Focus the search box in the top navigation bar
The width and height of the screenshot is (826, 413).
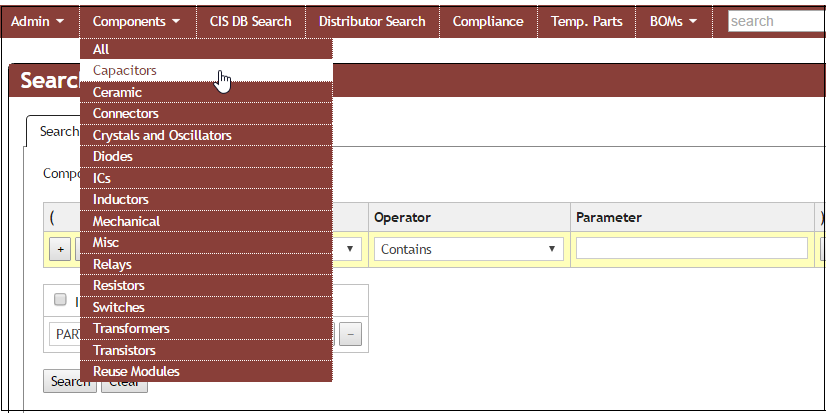776,21
